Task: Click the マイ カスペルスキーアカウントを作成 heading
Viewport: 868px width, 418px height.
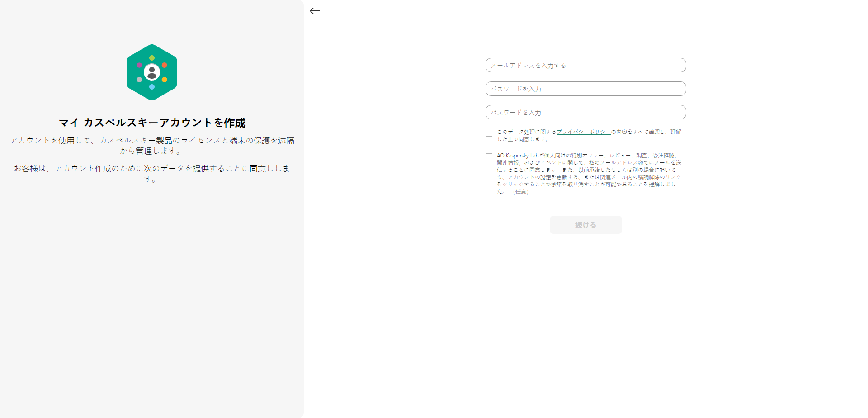Action: [x=152, y=122]
